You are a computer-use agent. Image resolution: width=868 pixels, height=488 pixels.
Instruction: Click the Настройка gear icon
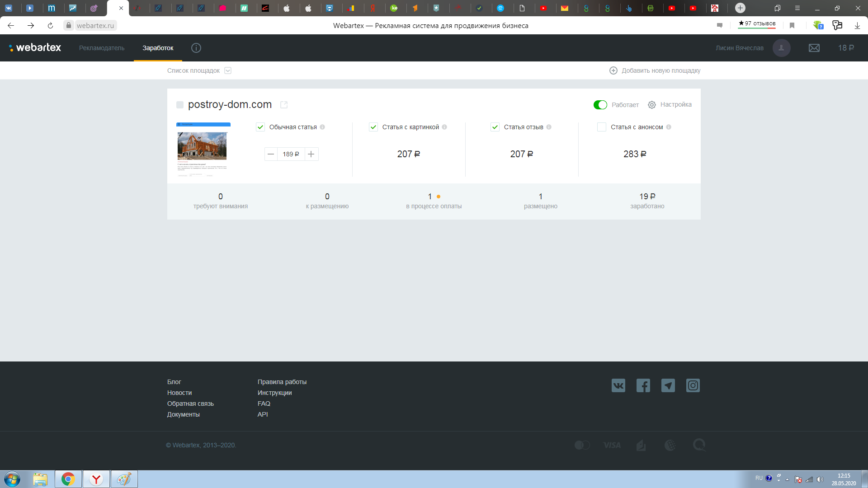pos(652,105)
